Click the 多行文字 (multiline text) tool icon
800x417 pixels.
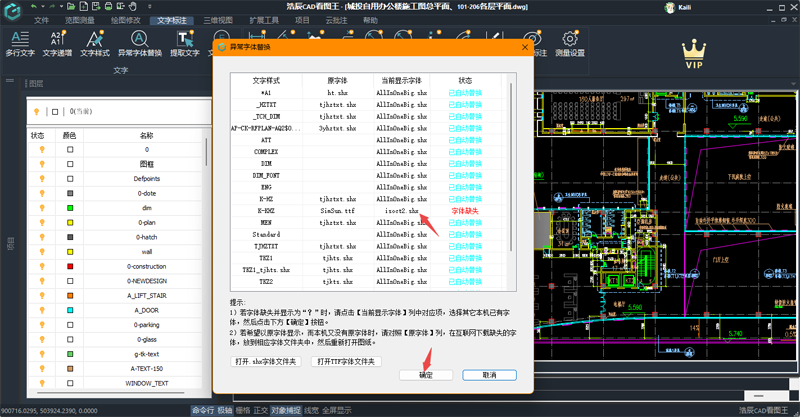[x=20, y=38]
